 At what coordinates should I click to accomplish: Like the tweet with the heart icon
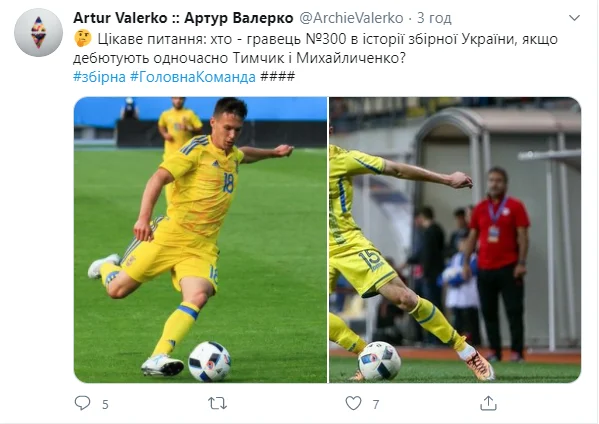(x=353, y=403)
